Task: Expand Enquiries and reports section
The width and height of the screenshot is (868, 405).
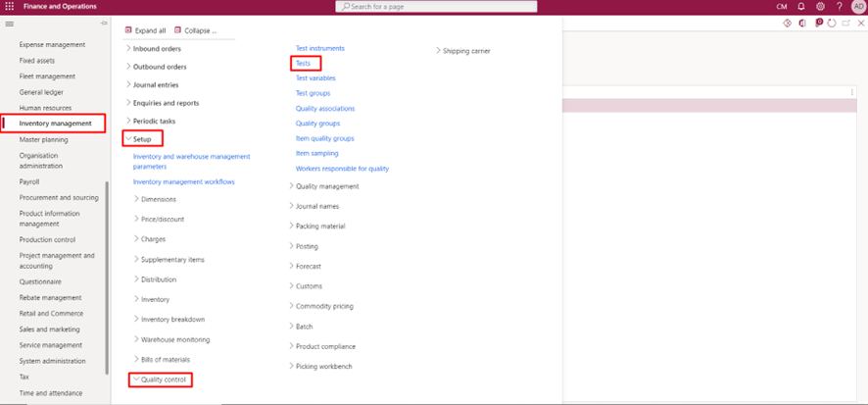Action: pyautogui.click(x=163, y=103)
